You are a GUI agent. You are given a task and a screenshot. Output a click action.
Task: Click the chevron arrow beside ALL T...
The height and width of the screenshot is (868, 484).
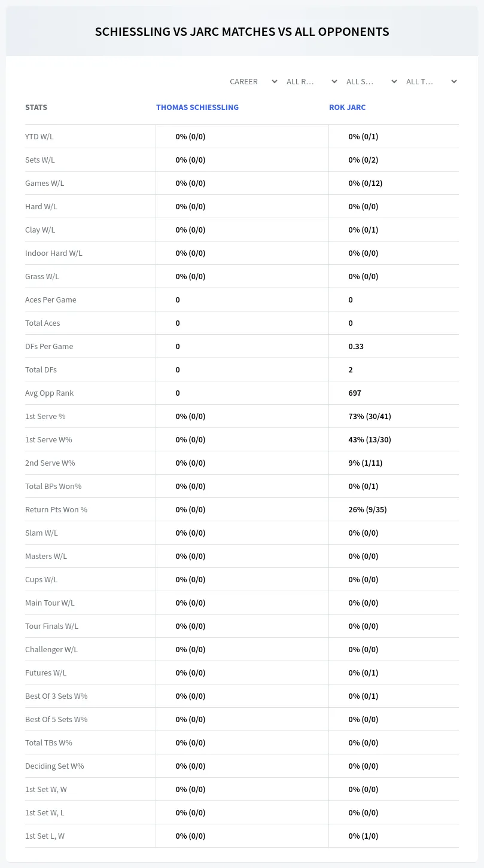454,81
